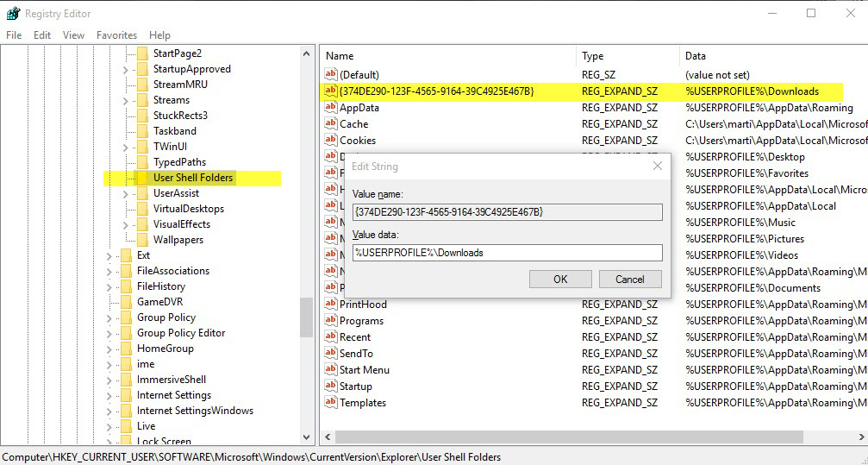Expand the Streams key
This screenshot has width=868, height=465.
pos(126,100)
